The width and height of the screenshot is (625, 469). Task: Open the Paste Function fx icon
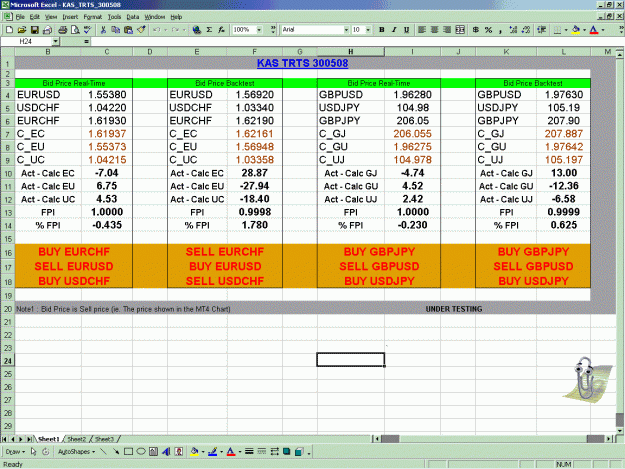[x=222, y=30]
